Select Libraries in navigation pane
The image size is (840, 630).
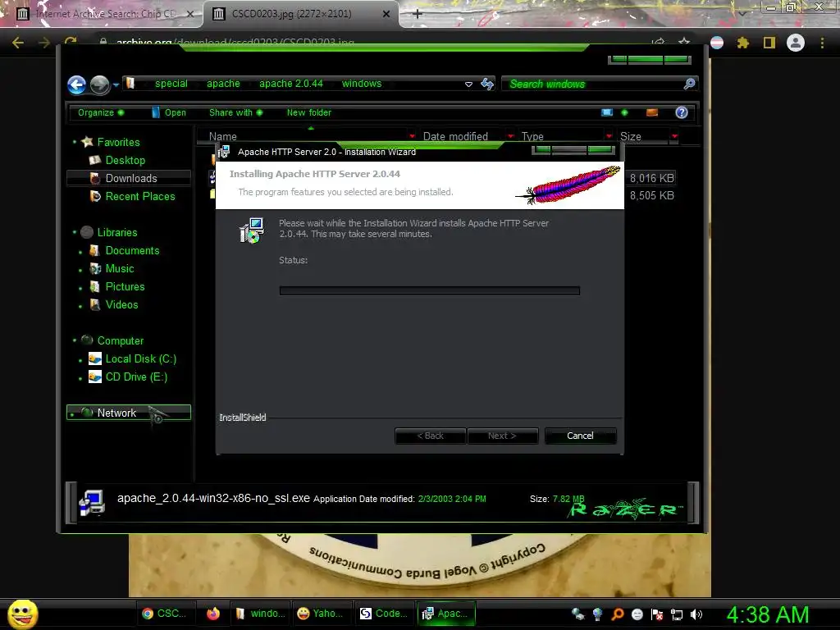(116, 232)
